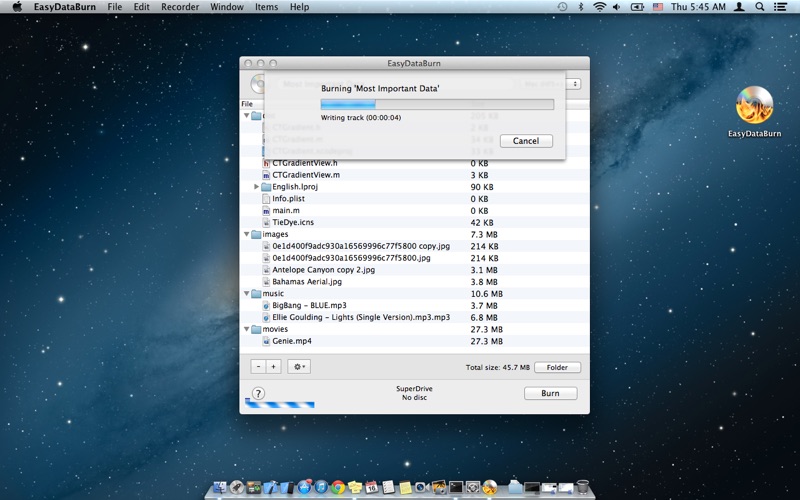Click the EasyDataBurn desktop disc icon
The image size is (800, 500).
754,105
